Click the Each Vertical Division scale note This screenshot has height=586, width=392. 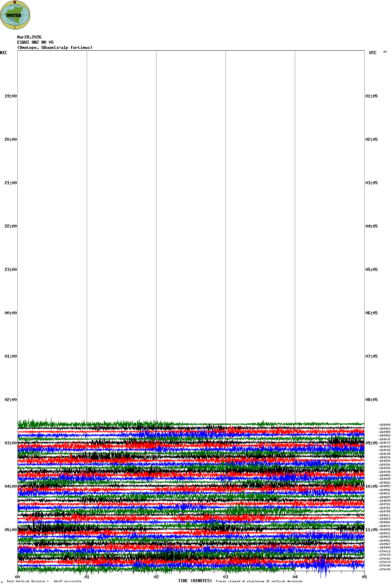click(x=44, y=581)
